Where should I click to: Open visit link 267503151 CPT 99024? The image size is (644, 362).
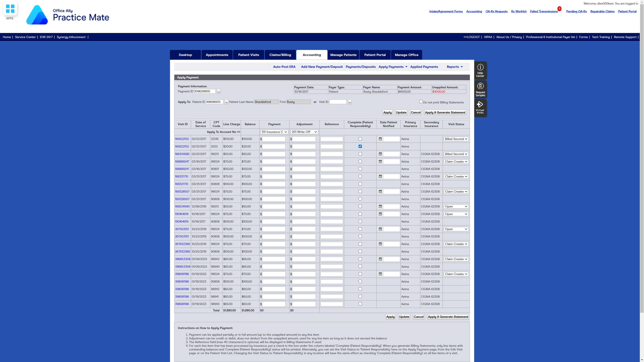182,229
